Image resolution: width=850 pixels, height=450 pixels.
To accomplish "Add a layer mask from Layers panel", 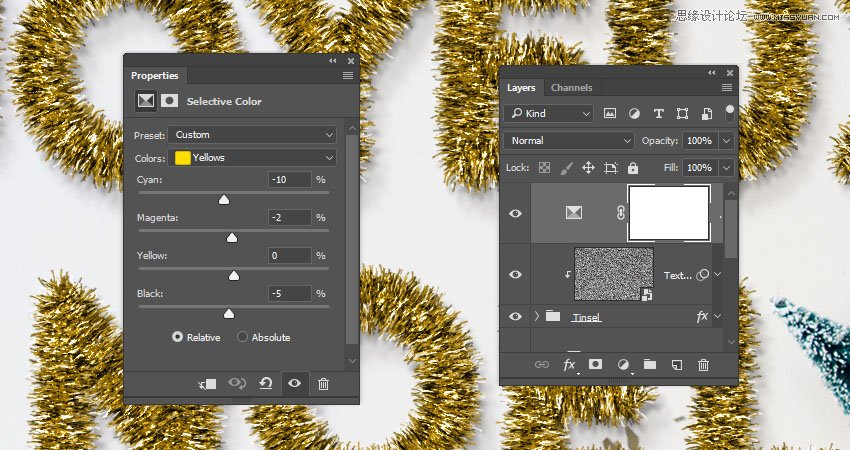I will click(596, 366).
